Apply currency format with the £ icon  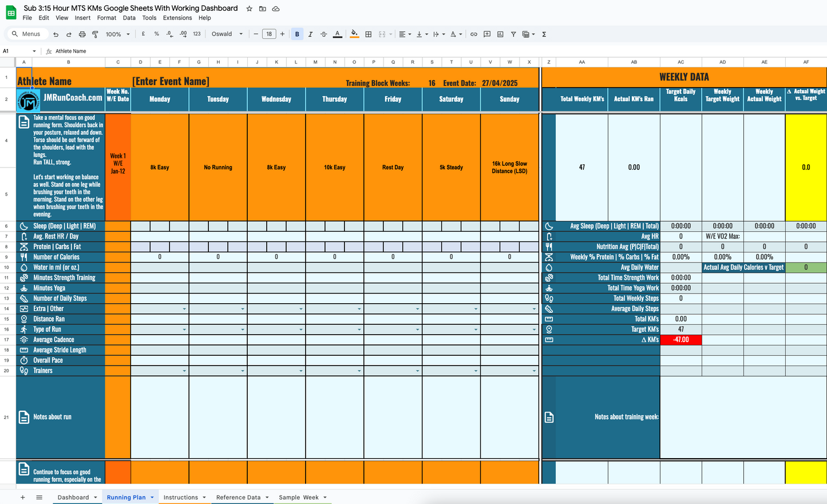[143, 34]
